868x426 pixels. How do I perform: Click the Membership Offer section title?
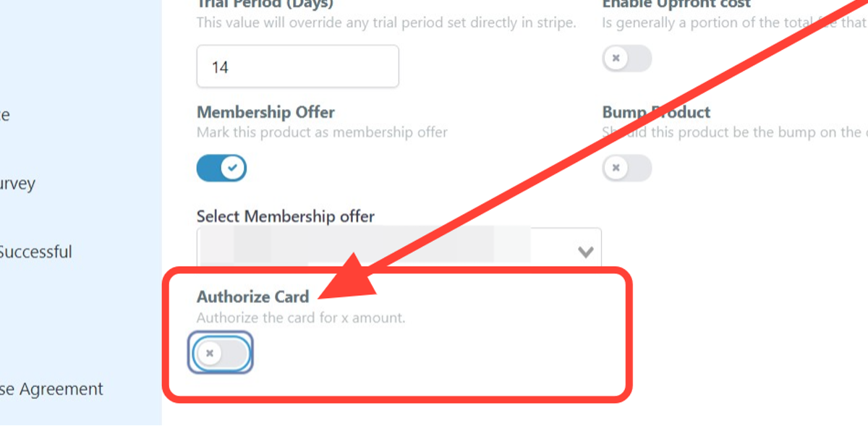265,112
